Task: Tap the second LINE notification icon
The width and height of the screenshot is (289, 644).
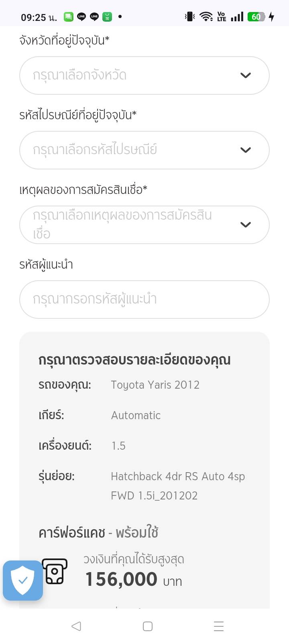Action: tap(94, 17)
